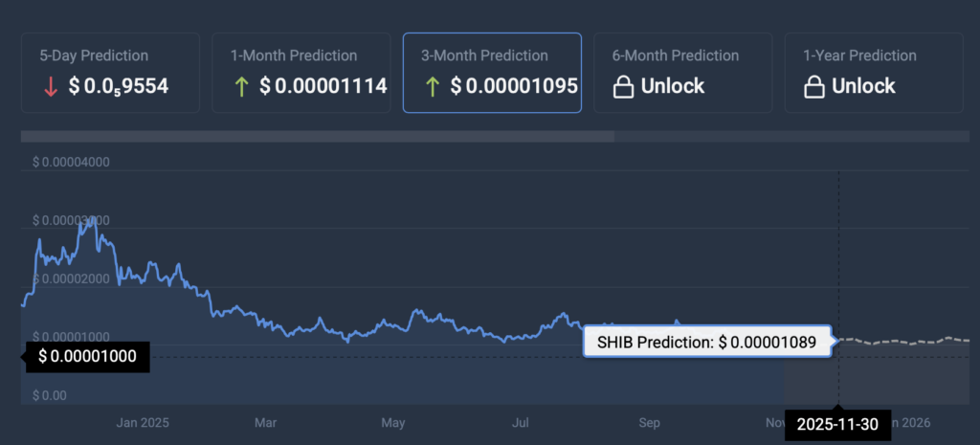Image resolution: width=980 pixels, height=445 pixels.
Task: Click the $ 0.00001114 price value
Action: [x=330, y=86]
